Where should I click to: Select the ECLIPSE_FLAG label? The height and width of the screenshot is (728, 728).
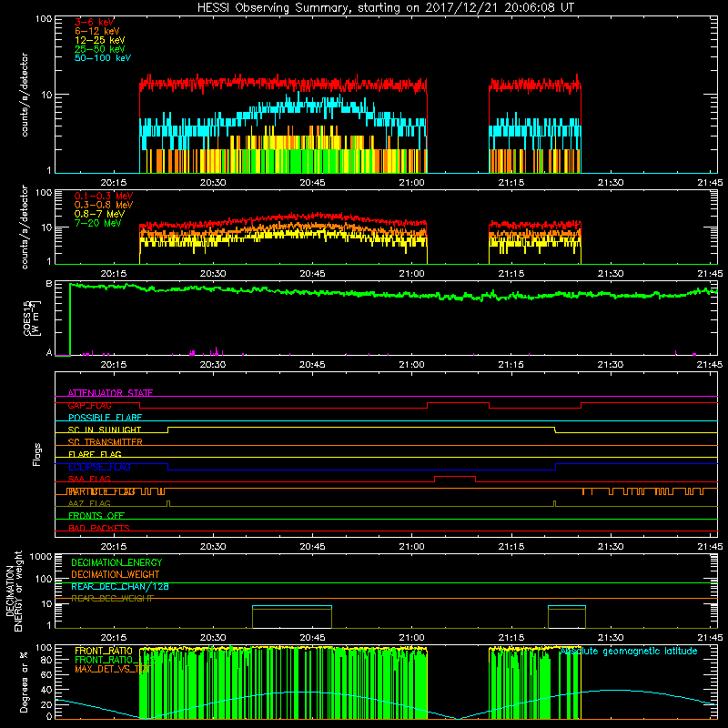coord(99,467)
